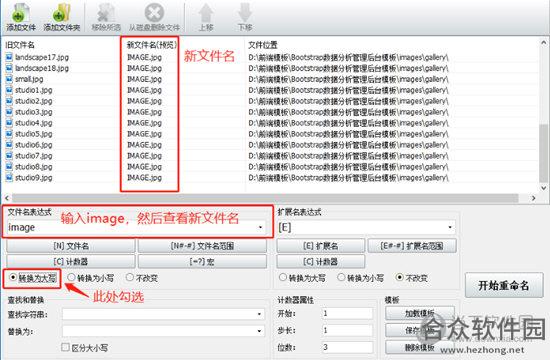This screenshot has width=550, height=360.
Task: Select the landscape17.jpg file icon
Action: (x=9, y=57)
